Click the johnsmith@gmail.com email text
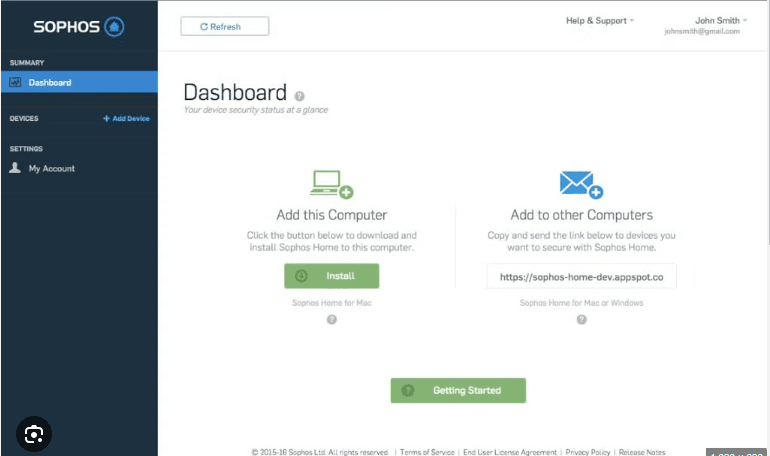 (x=702, y=31)
